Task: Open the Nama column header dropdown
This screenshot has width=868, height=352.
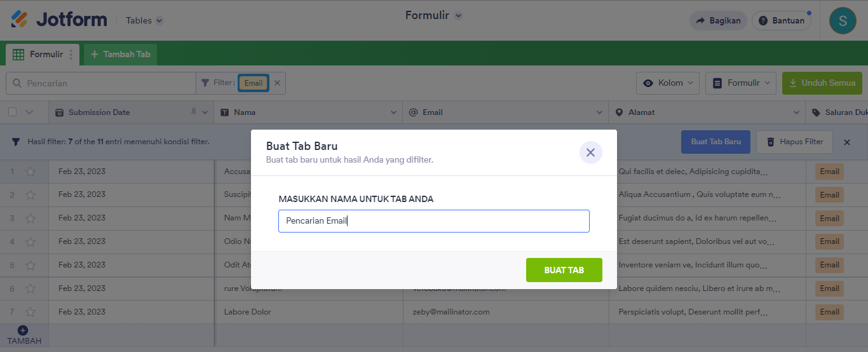Action: (x=393, y=112)
